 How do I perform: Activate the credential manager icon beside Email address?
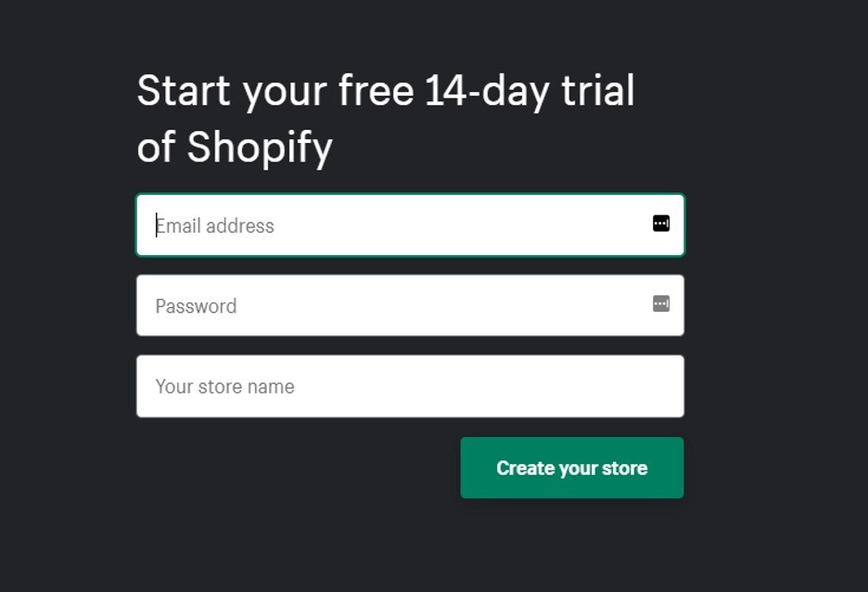[x=661, y=224]
